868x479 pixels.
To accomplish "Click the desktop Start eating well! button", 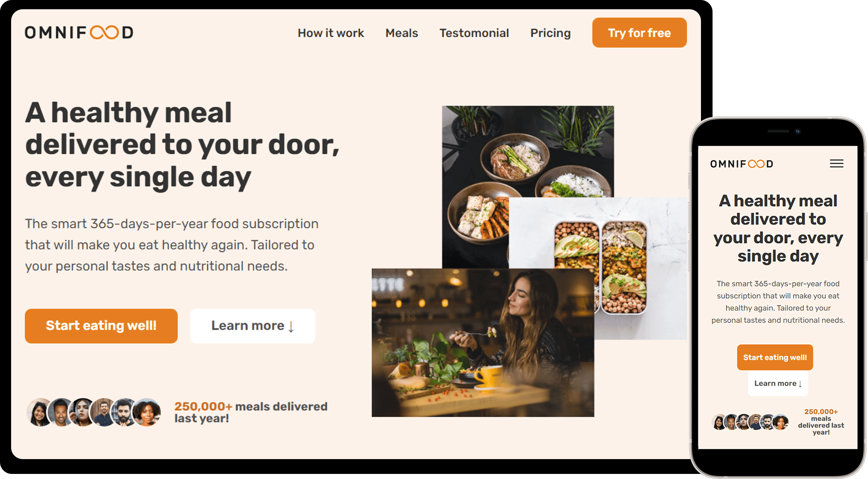I will pyautogui.click(x=101, y=326).
